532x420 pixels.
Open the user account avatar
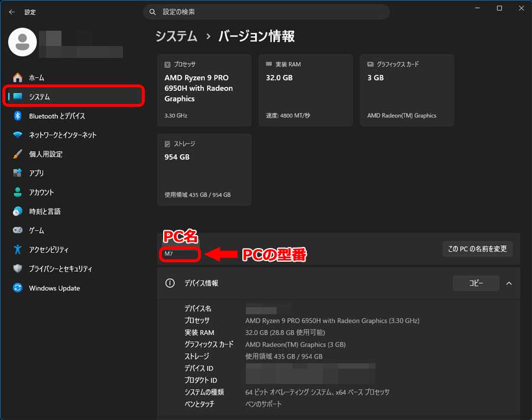pyautogui.click(x=22, y=42)
